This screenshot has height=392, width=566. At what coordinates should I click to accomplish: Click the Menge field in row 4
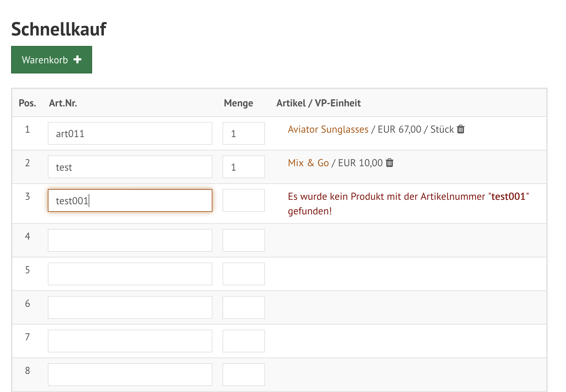tap(243, 240)
